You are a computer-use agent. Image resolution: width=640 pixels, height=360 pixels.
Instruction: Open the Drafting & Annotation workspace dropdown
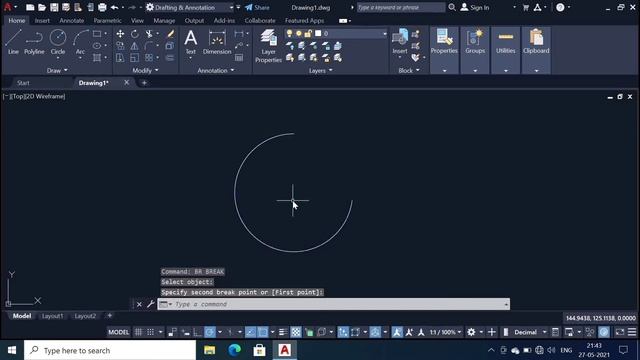[x=190, y=7]
